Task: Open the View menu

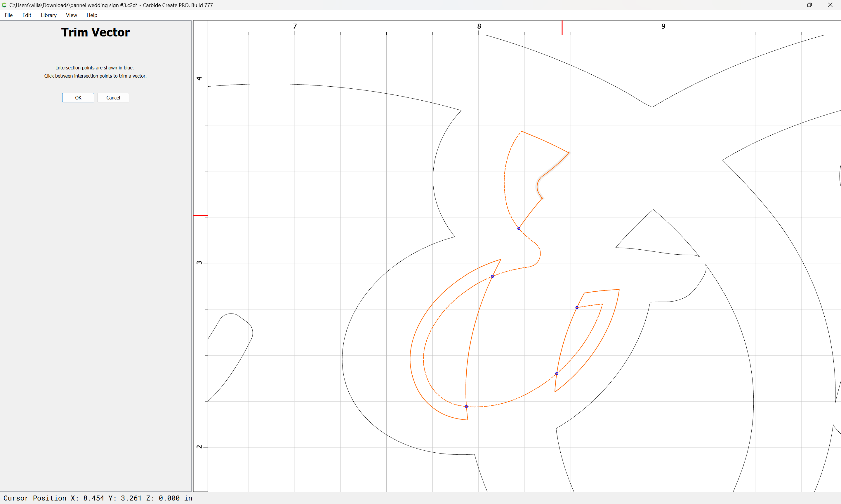Action: pos(71,15)
